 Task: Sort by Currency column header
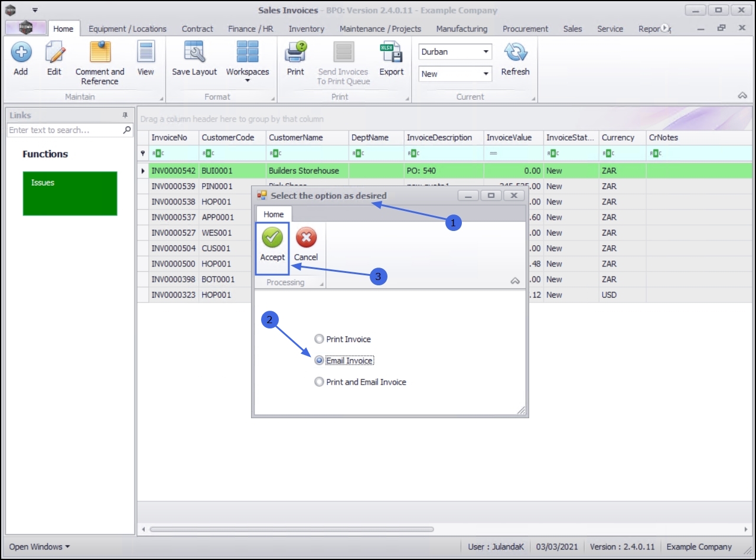[x=623, y=138]
